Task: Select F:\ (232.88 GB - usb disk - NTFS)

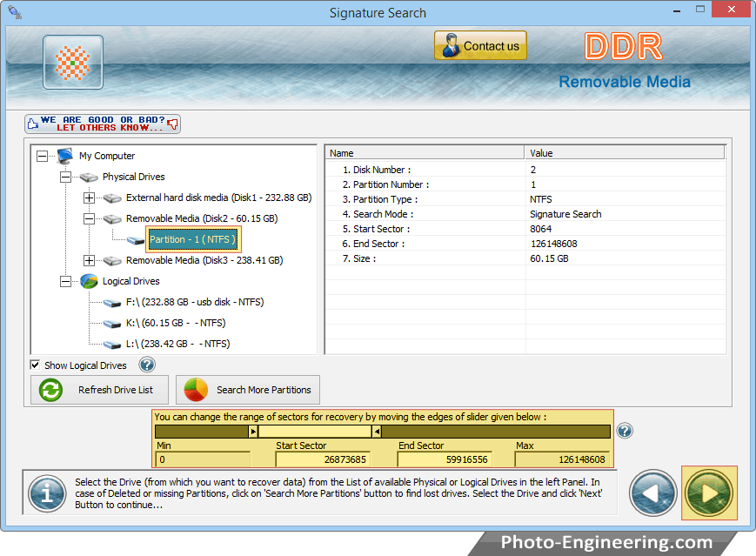Action: (x=195, y=302)
